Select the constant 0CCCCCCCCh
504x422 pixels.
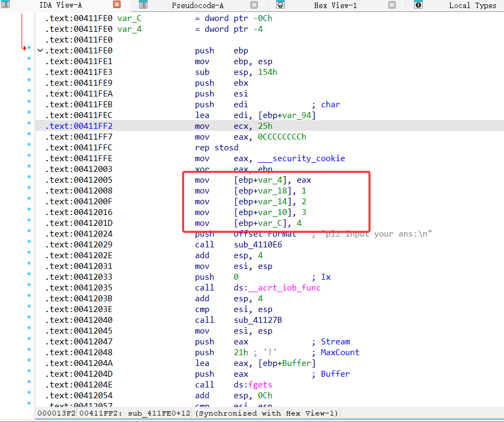point(282,137)
